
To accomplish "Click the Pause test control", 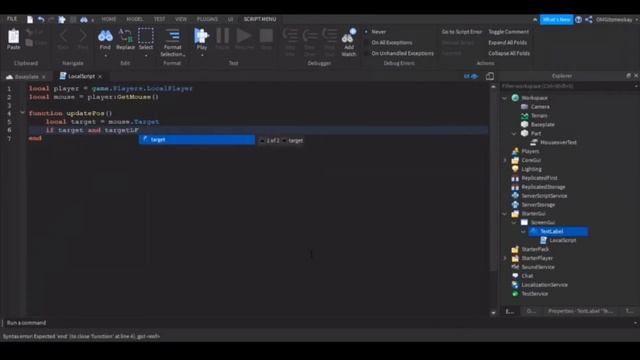I will [x=222, y=36].
